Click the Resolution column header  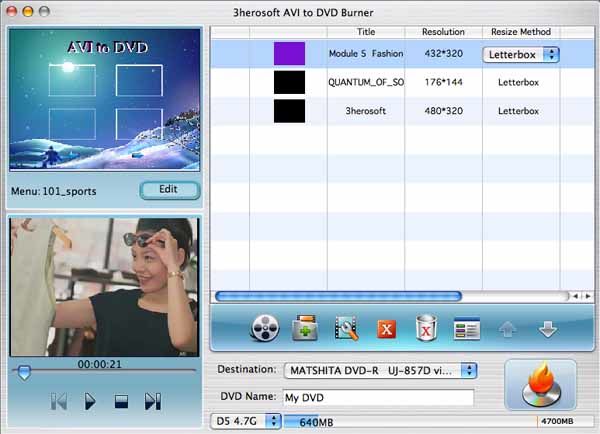pyautogui.click(x=443, y=32)
